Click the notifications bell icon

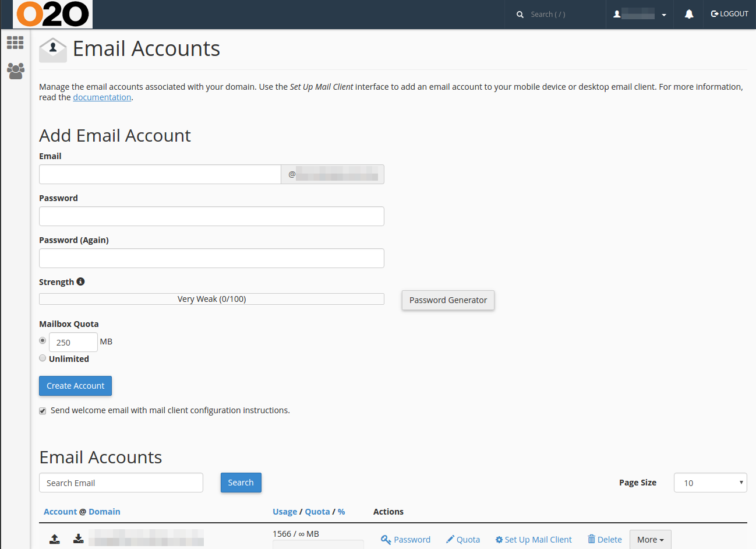click(689, 14)
